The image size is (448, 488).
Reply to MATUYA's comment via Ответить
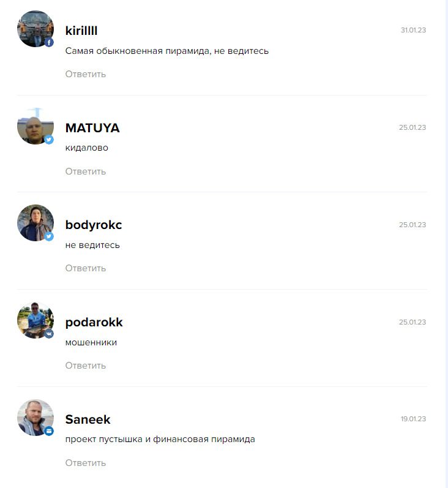[86, 171]
